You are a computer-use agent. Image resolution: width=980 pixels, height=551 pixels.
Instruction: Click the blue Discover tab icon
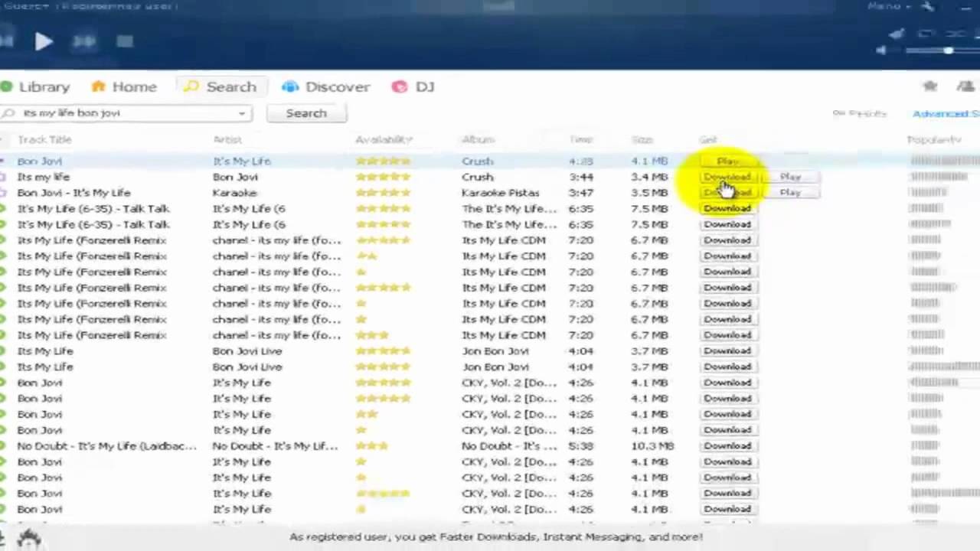coord(289,86)
